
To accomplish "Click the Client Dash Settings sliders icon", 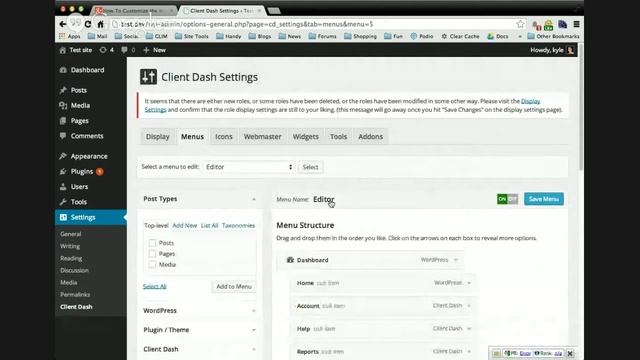I will pos(149,77).
